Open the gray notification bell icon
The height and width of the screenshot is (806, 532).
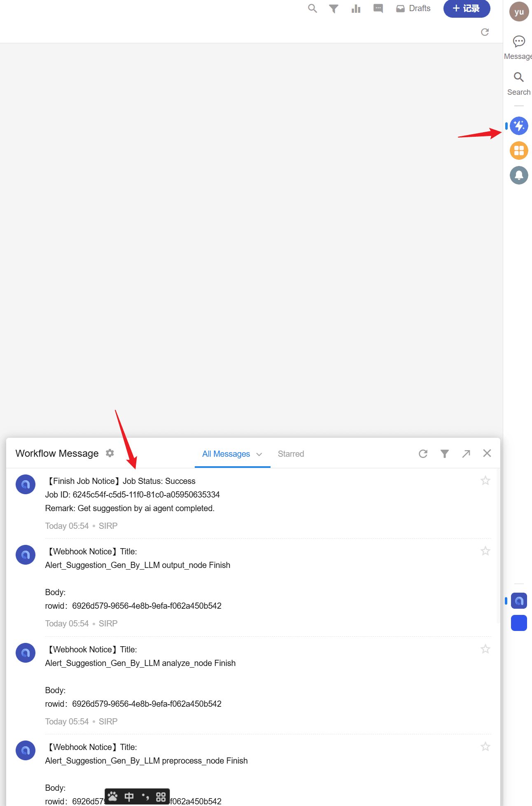[519, 175]
